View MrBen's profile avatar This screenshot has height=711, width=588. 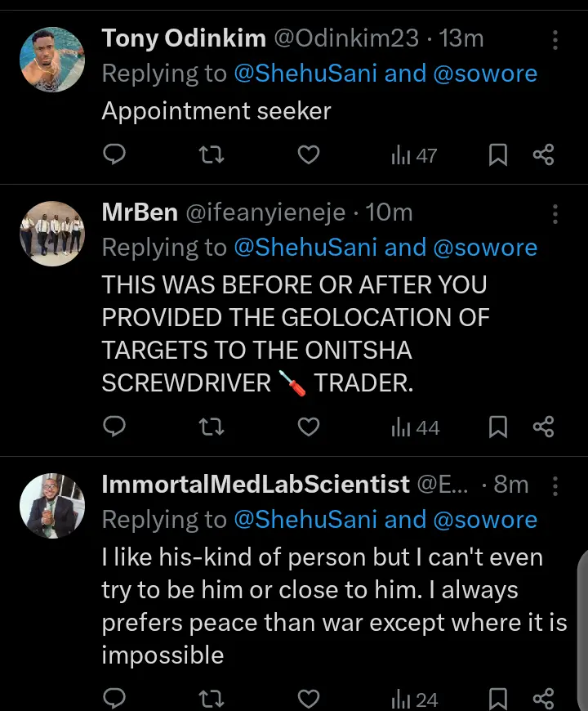(52, 232)
